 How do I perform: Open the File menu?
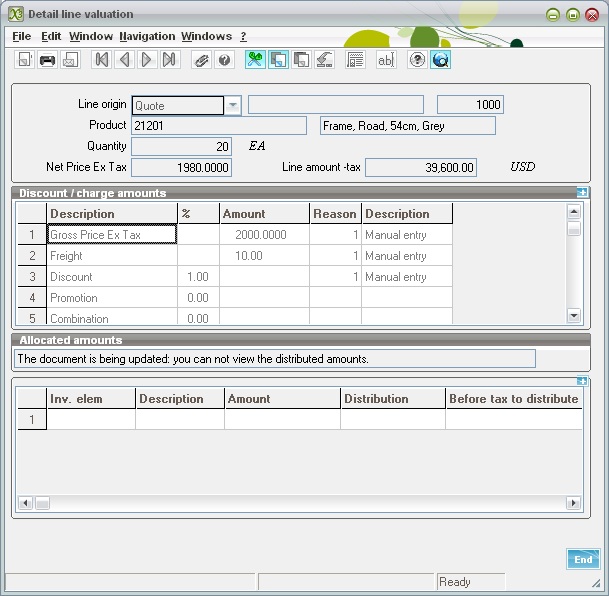tap(21, 36)
